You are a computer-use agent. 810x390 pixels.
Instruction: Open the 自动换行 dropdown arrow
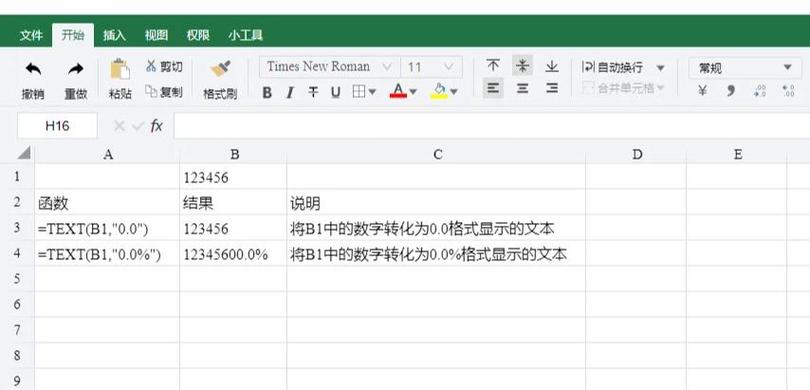click(x=660, y=68)
